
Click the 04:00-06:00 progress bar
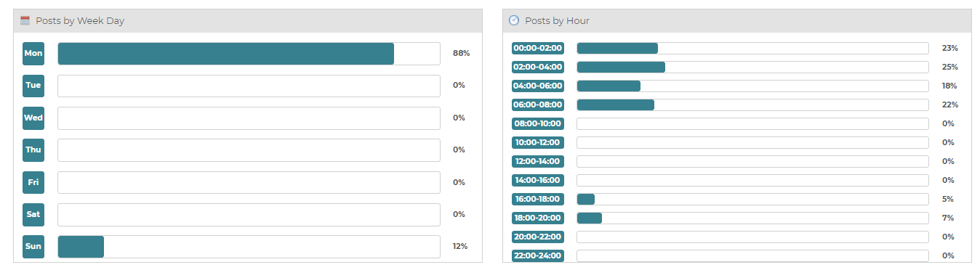tap(752, 86)
